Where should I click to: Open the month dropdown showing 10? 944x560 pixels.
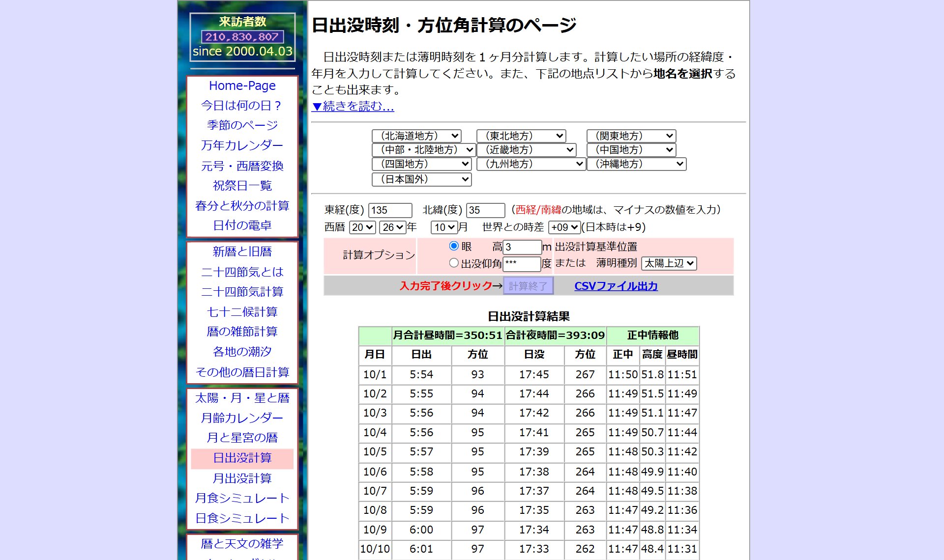444,227
